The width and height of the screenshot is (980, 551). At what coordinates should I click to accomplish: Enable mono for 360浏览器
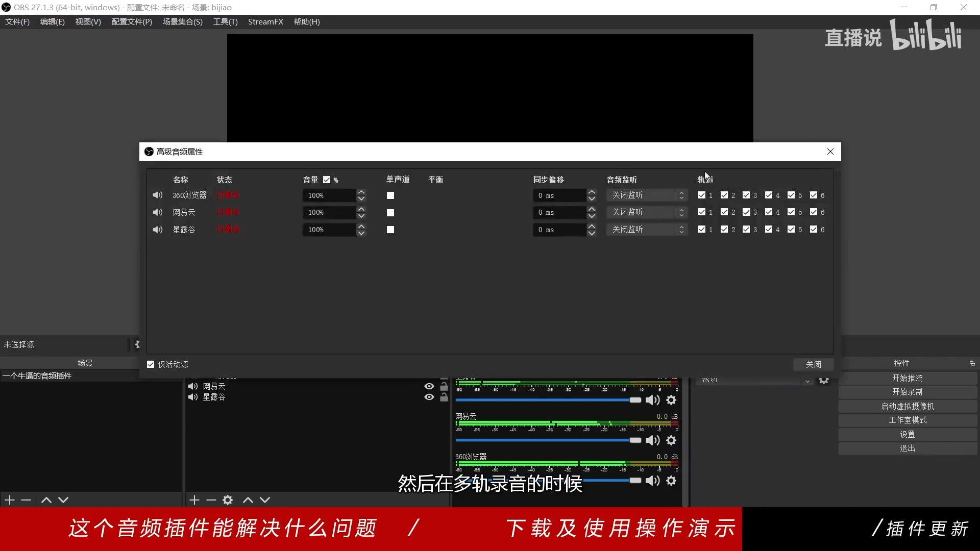390,195
